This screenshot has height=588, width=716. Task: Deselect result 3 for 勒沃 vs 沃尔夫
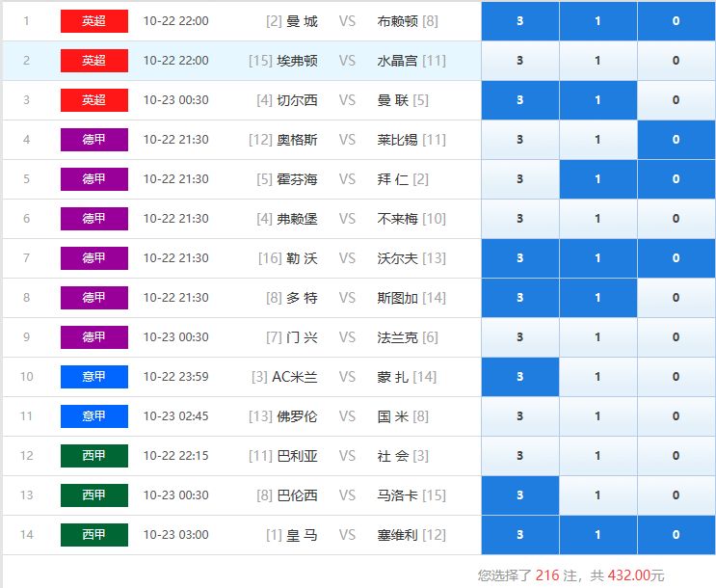tap(520, 258)
